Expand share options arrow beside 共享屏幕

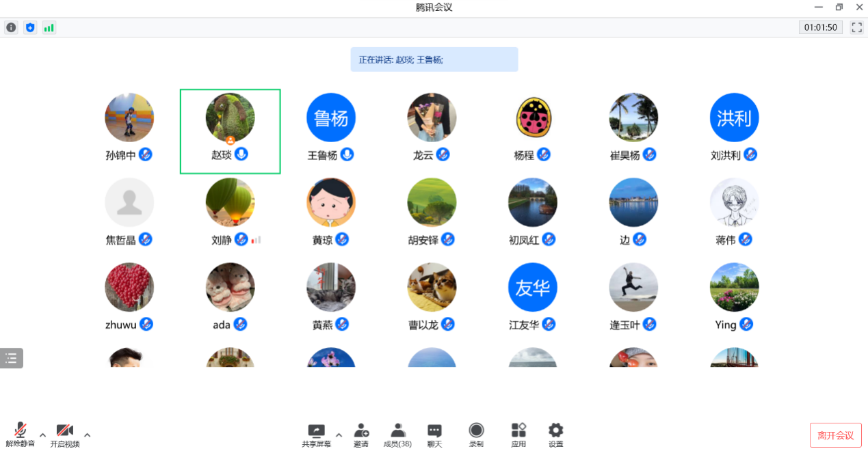tap(339, 435)
